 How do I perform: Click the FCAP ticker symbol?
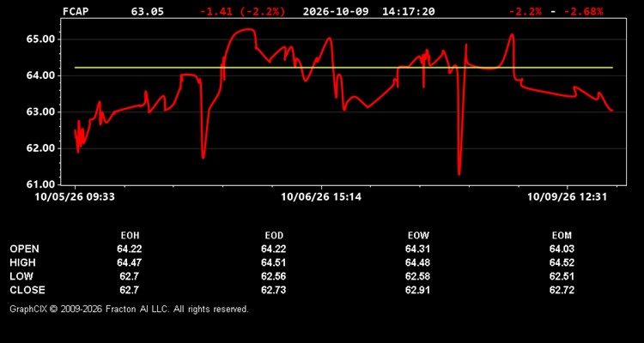76,11
